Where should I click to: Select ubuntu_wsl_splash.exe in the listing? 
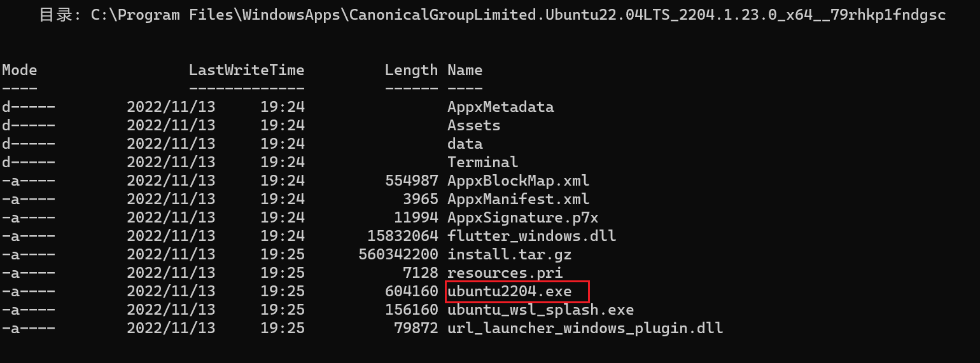(x=540, y=310)
